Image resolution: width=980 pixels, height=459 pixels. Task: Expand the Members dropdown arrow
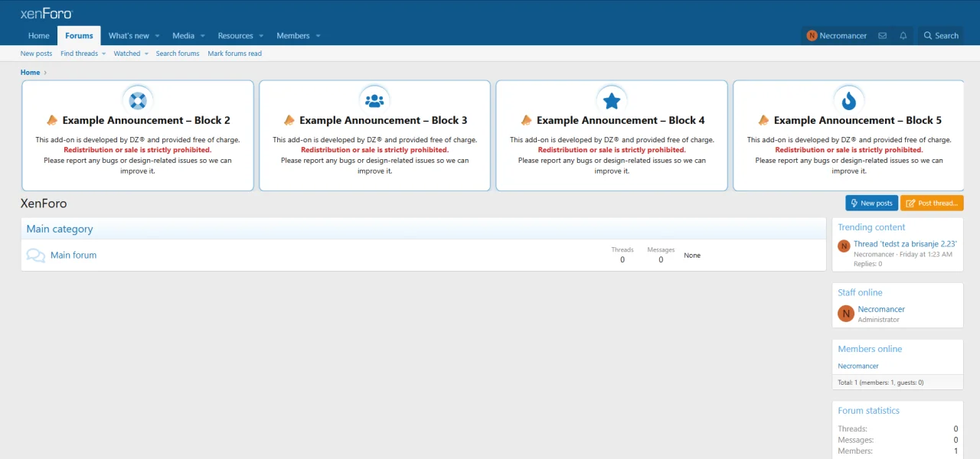318,36
